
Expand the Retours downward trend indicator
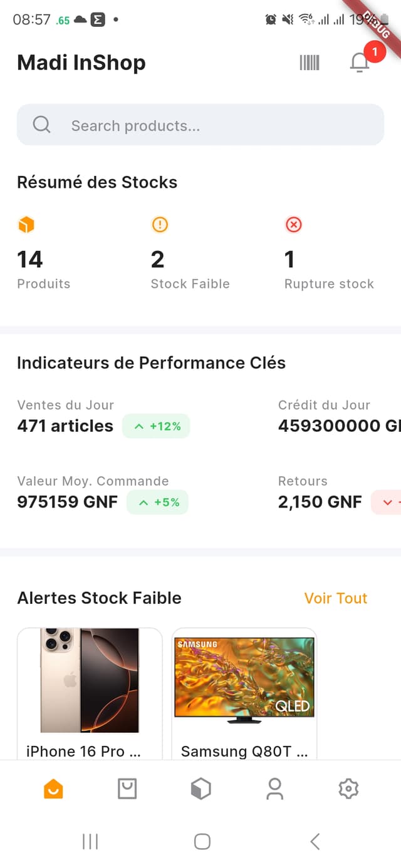point(392,501)
